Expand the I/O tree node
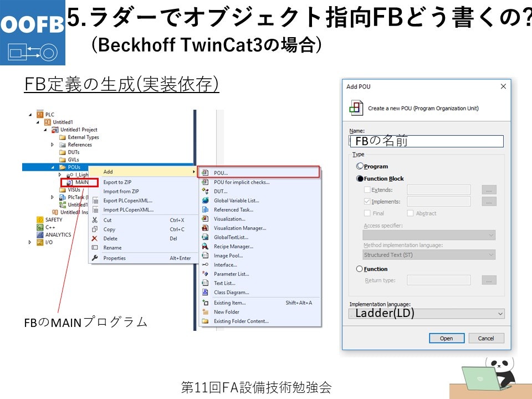The height and width of the screenshot is (399, 532). pyautogui.click(x=30, y=242)
